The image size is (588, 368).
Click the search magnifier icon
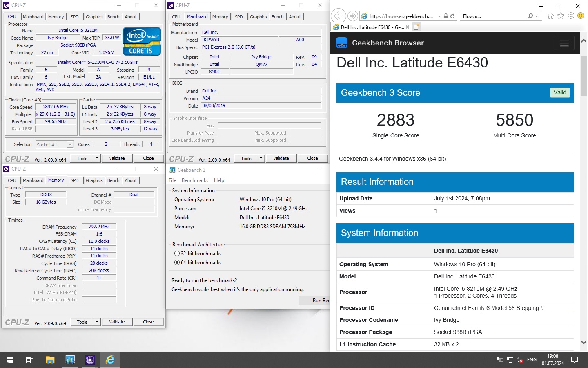click(530, 16)
